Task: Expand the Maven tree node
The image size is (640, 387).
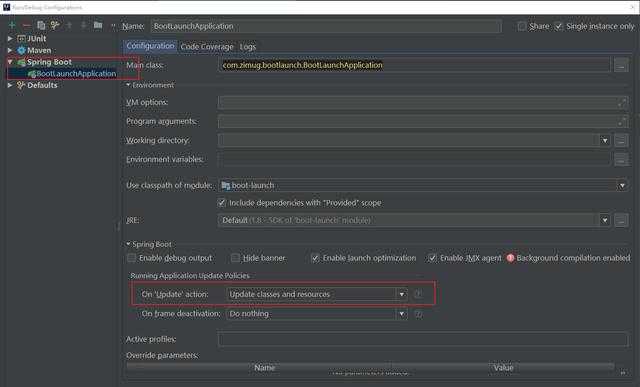Action: click(10, 50)
